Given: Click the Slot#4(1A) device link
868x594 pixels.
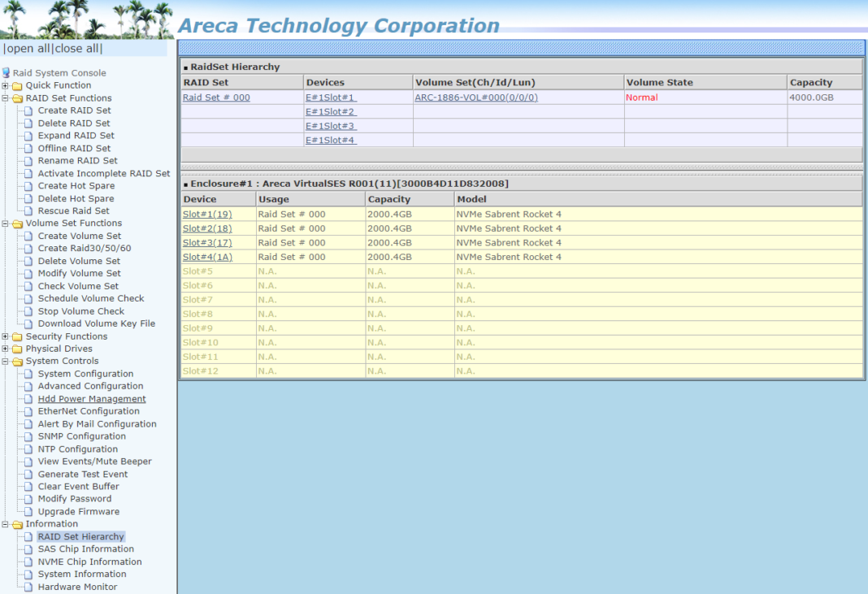Looking at the screenshot, I should [207, 257].
